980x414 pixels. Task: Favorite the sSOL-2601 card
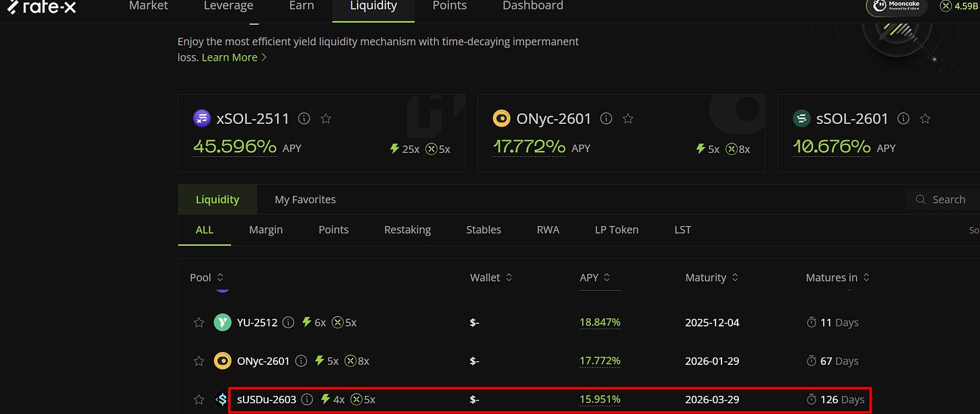(x=925, y=119)
